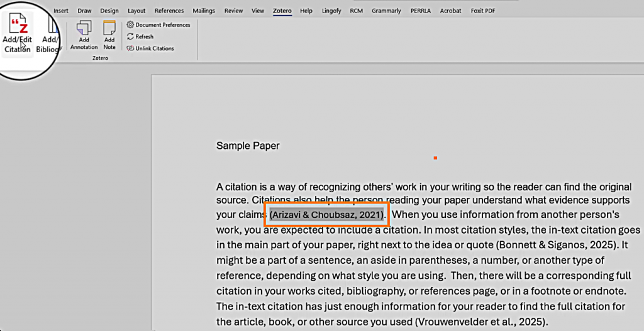
Task: Open the Grammarly tab
Action: click(x=386, y=11)
